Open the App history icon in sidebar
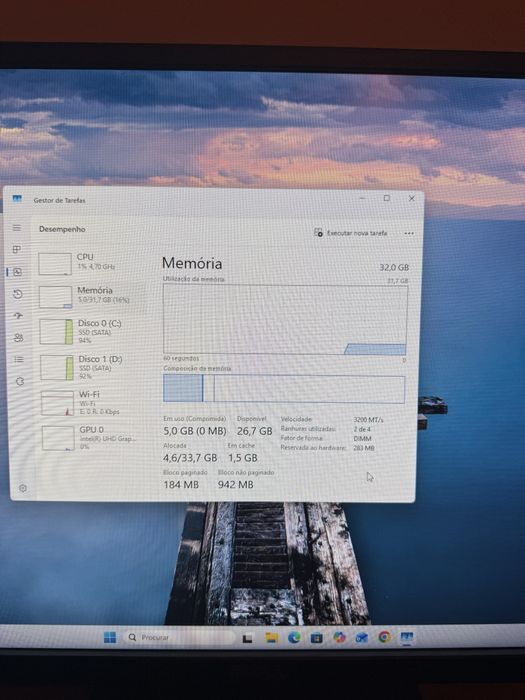This screenshot has width=525, height=700. (18, 294)
